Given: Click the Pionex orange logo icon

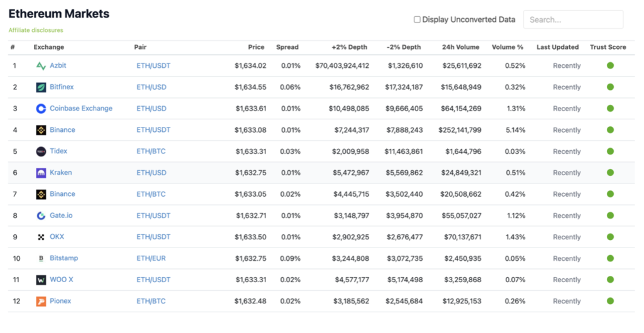Looking at the screenshot, I should pos(41,301).
